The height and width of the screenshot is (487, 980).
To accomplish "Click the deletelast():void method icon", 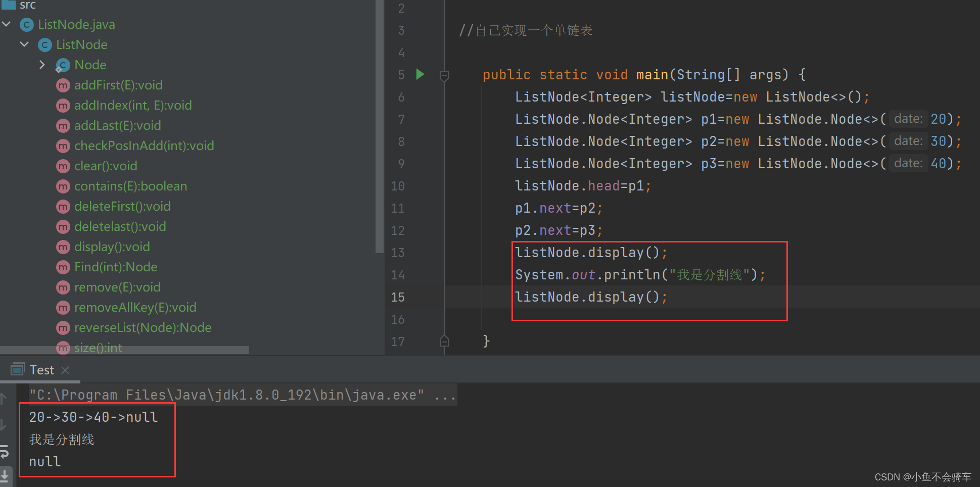I will tap(63, 227).
